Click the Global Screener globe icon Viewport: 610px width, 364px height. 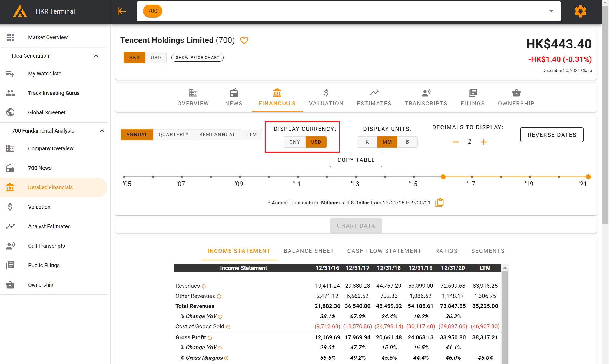[10, 112]
